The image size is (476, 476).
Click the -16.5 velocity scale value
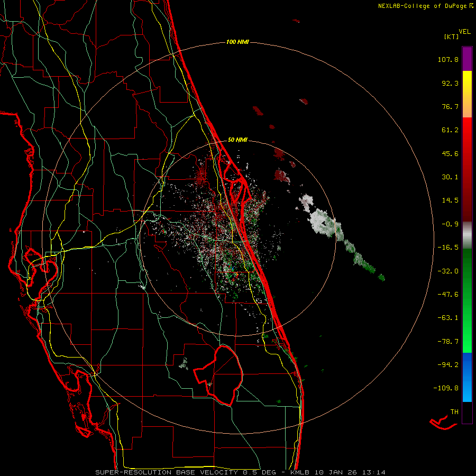click(x=448, y=248)
